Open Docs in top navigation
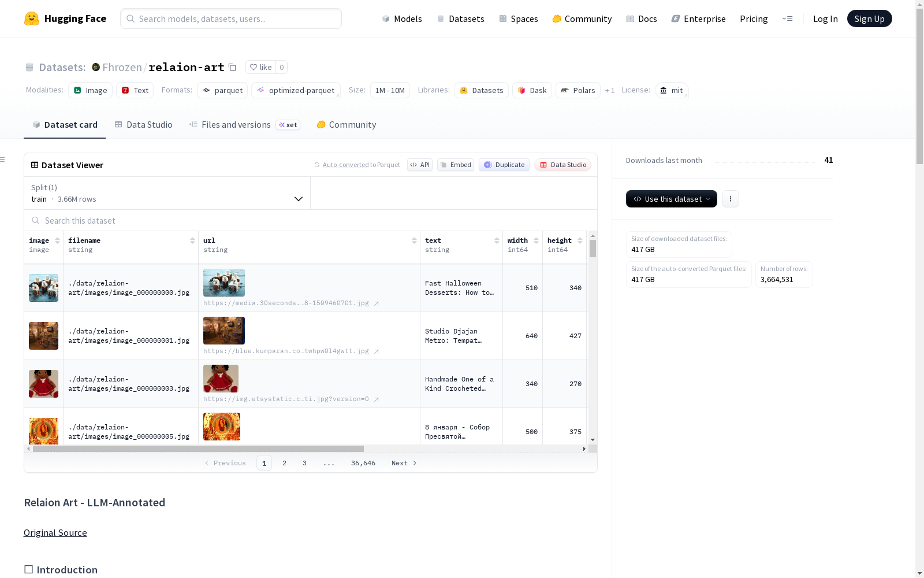Screen dimensions: 924x578 642,18
